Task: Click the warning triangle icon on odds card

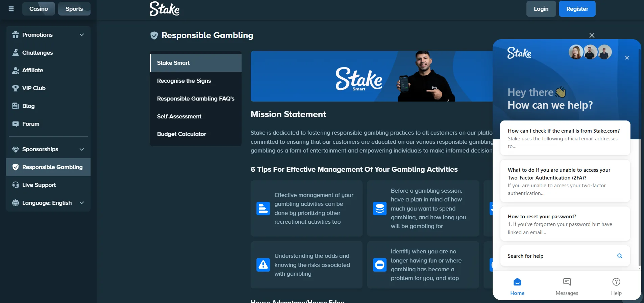Action: click(x=263, y=265)
